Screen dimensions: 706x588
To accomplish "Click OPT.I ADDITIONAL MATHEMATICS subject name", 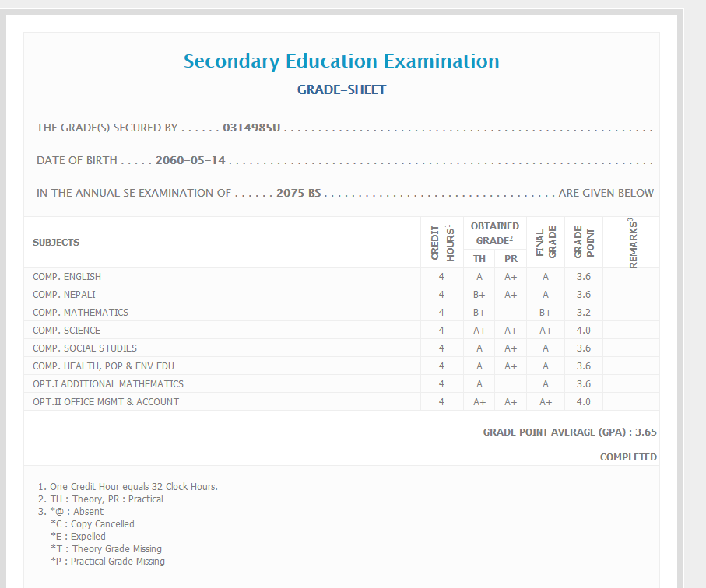I will click(x=108, y=384).
